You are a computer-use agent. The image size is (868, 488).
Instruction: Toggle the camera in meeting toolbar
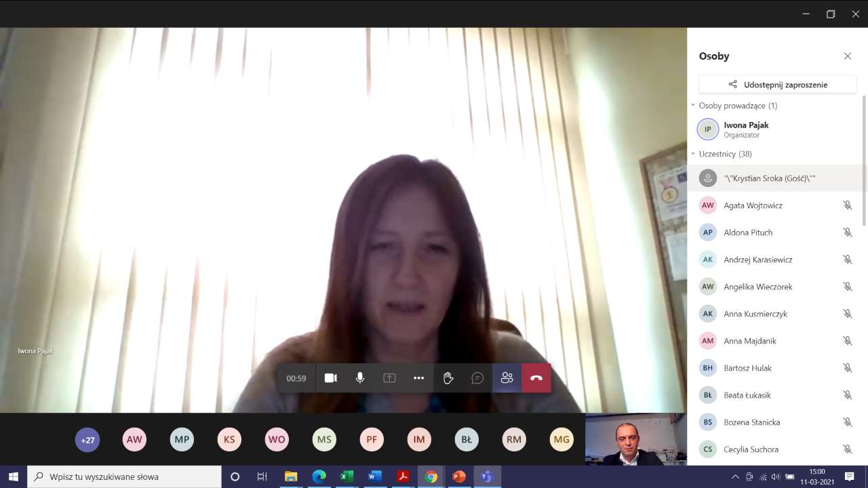click(x=330, y=378)
